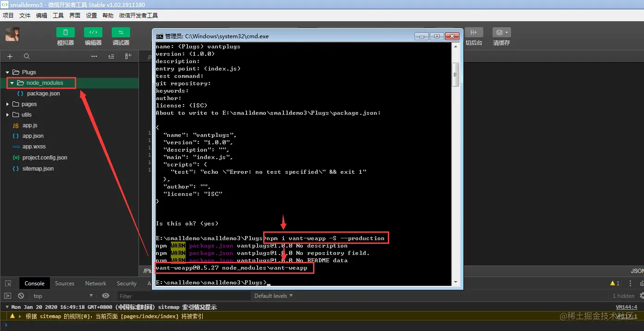Minimize the cmd.exe window
Screen dimensions: 644x331
click(421, 36)
